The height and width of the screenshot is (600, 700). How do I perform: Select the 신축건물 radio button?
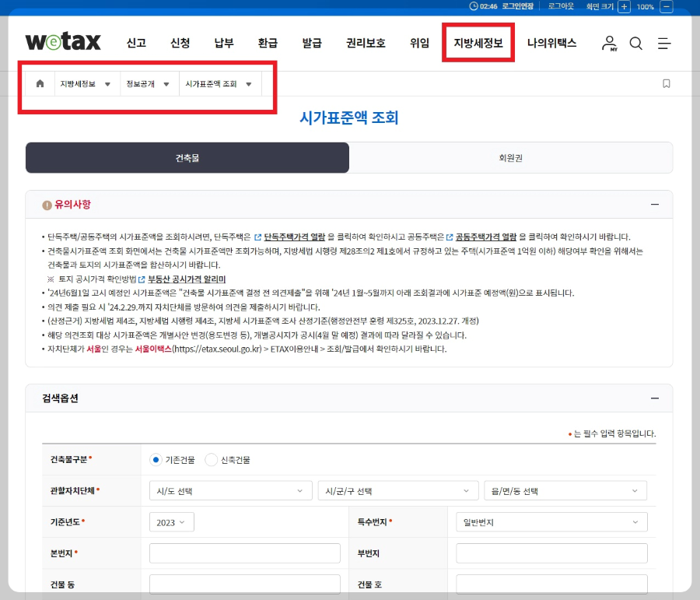(x=211, y=459)
